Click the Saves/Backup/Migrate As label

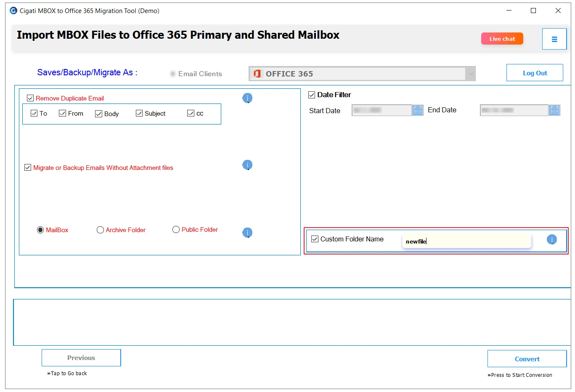click(x=87, y=72)
